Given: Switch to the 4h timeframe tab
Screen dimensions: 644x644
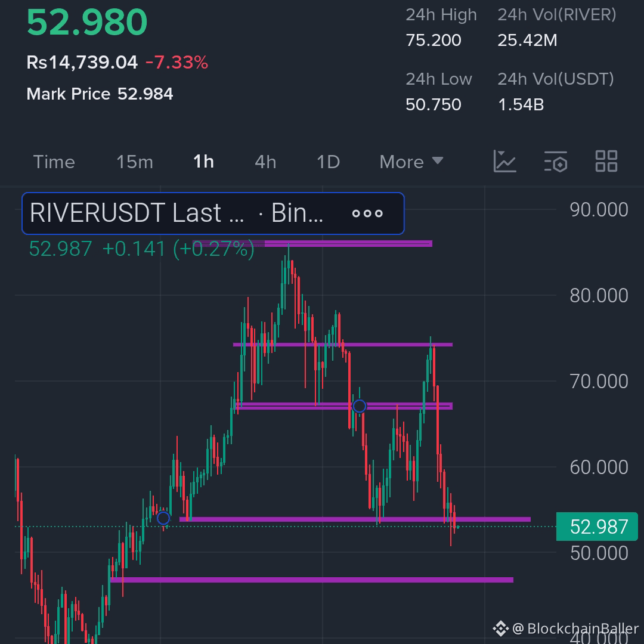Looking at the screenshot, I should pos(265,162).
